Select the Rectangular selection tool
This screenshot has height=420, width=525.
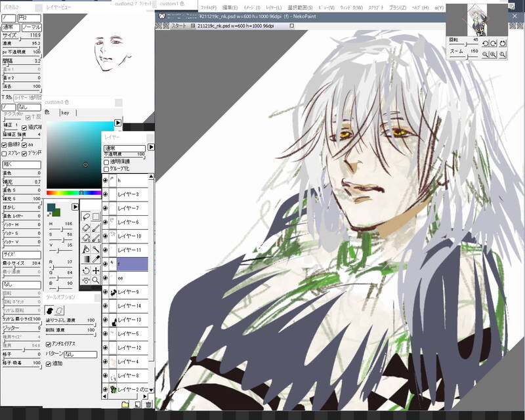96,217
